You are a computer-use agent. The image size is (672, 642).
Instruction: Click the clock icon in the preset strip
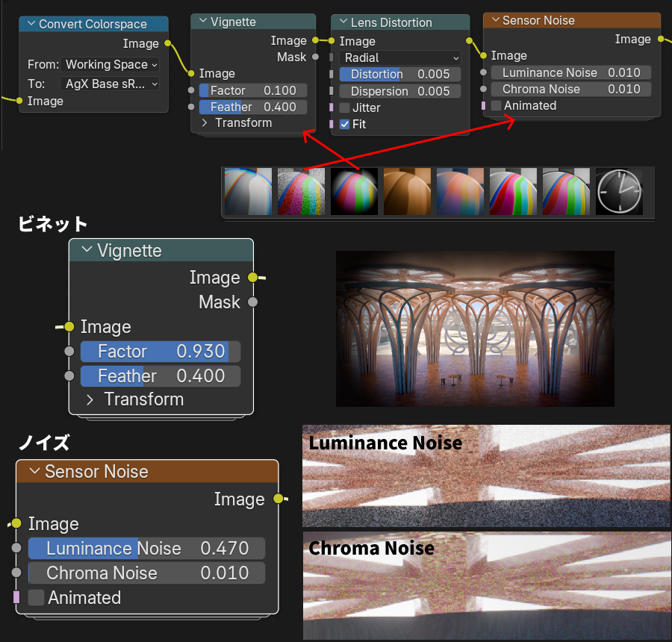619,191
